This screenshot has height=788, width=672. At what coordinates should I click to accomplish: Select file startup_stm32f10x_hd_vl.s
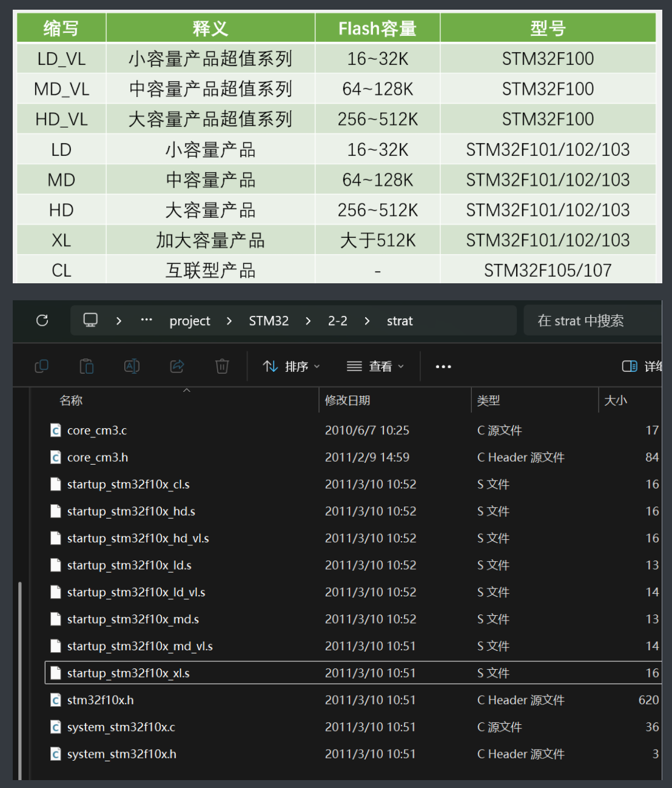[x=138, y=538]
